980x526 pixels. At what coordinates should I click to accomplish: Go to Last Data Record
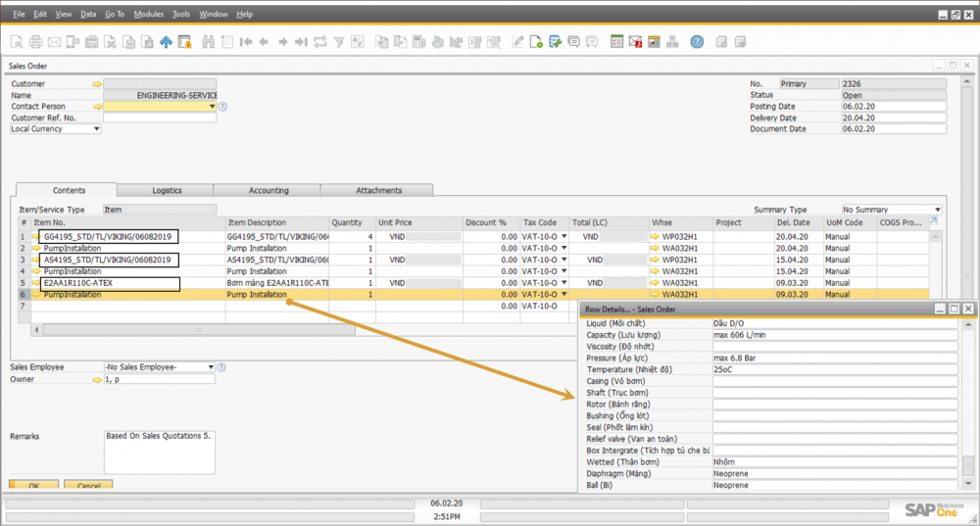pos(301,42)
